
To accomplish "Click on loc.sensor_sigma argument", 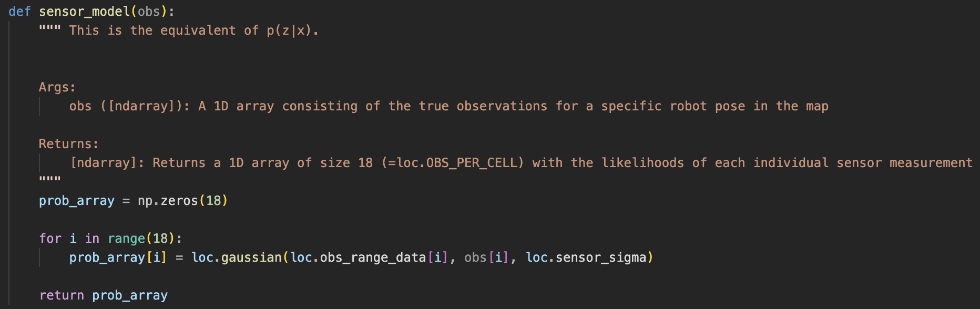I will point(586,257).
